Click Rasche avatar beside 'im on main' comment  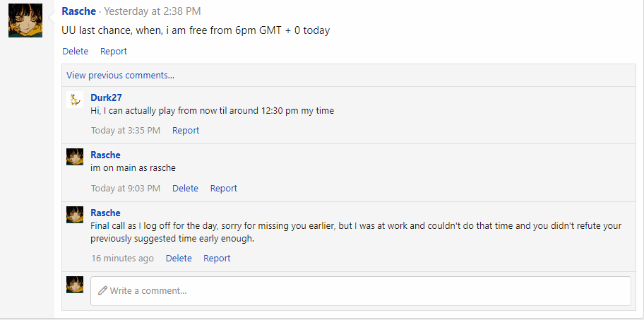tap(75, 157)
